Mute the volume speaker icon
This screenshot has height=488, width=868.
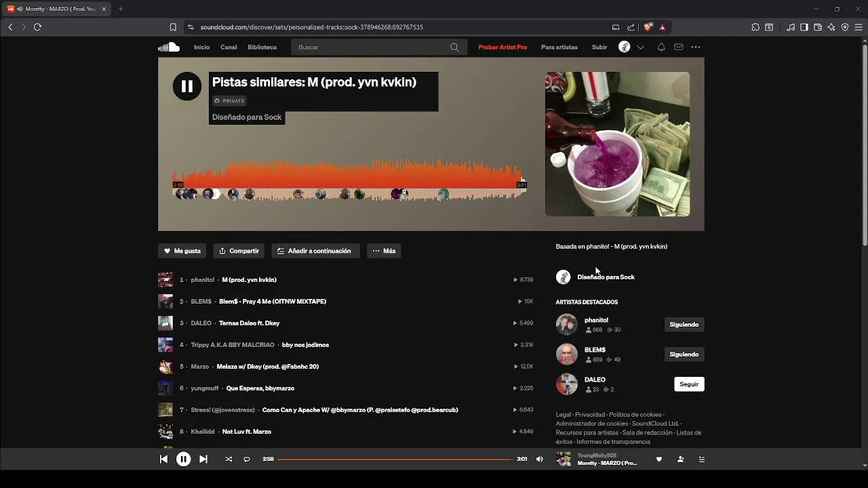(540, 459)
